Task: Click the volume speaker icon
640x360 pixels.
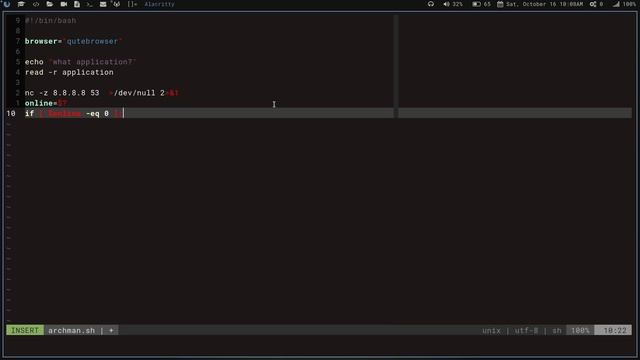Action: tap(446, 4)
